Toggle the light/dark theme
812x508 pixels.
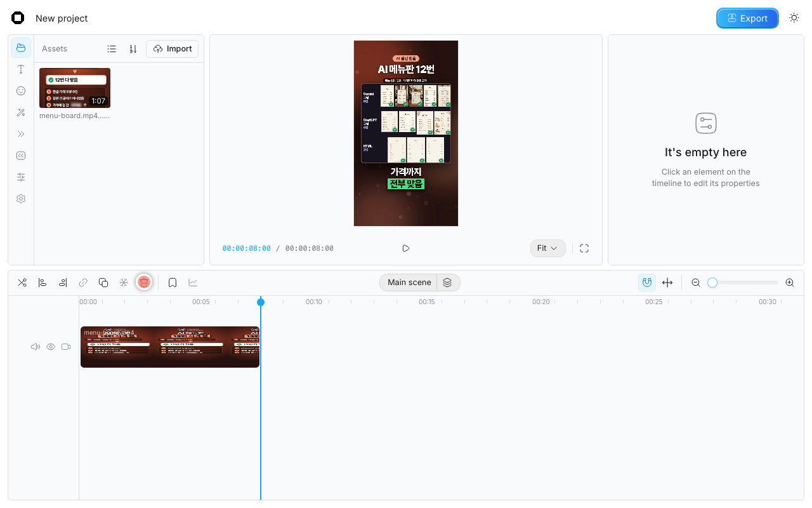(x=794, y=18)
